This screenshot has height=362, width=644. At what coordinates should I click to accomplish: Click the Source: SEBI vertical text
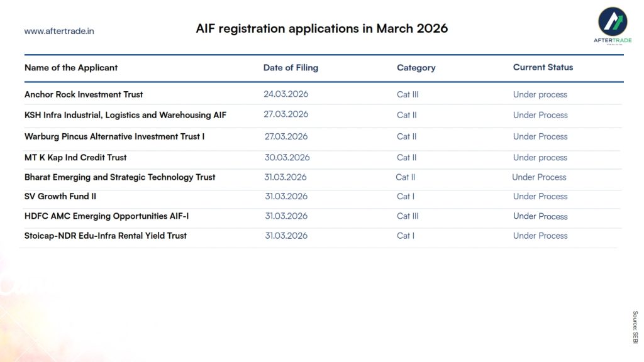(x=635, y=327)
